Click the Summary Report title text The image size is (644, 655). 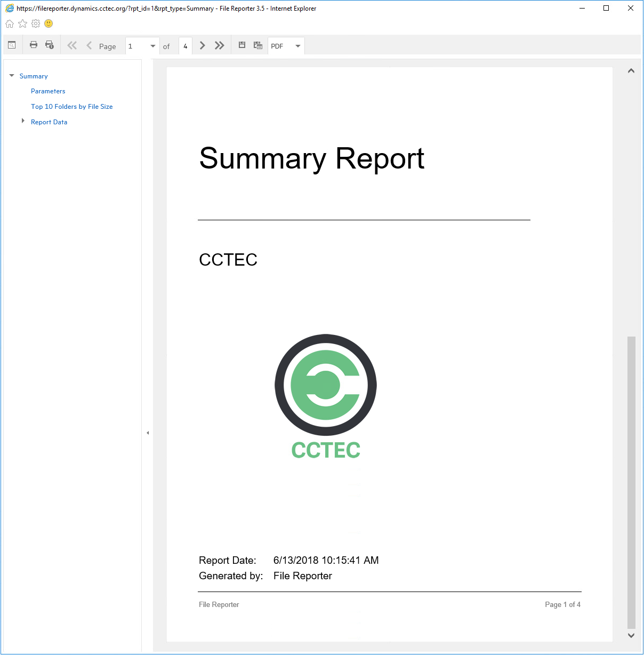[312, 159]
